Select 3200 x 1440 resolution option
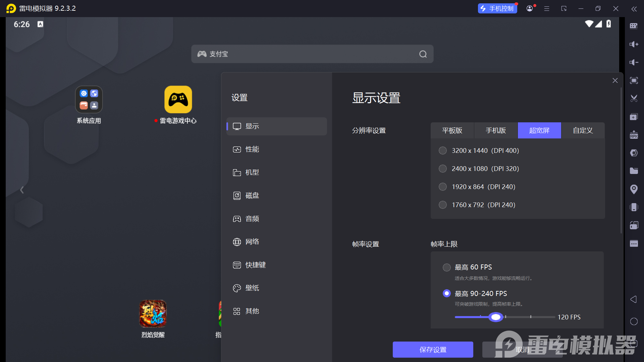This screenshot has width=644, height=362. coord(443,150)
